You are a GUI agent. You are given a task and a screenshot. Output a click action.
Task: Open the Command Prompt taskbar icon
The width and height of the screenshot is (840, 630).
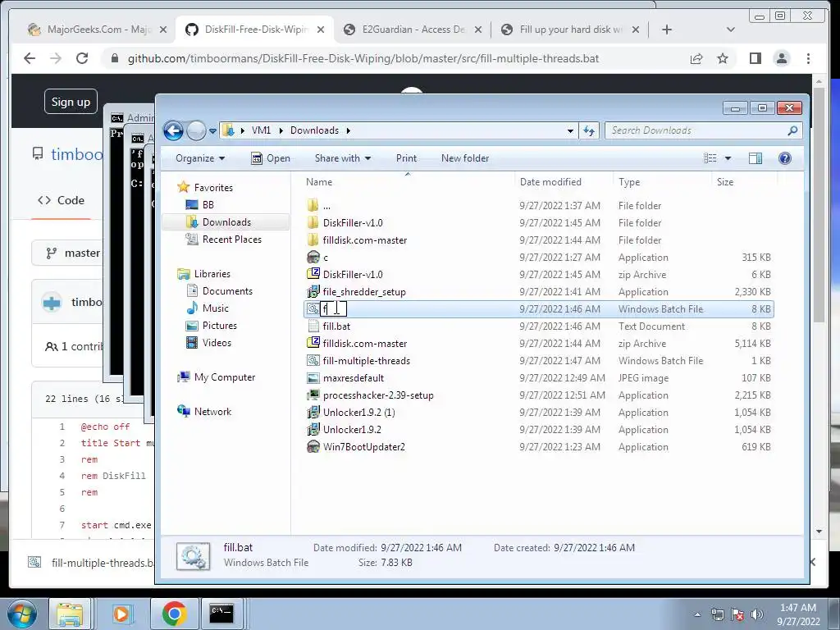[x=221, y=614]
